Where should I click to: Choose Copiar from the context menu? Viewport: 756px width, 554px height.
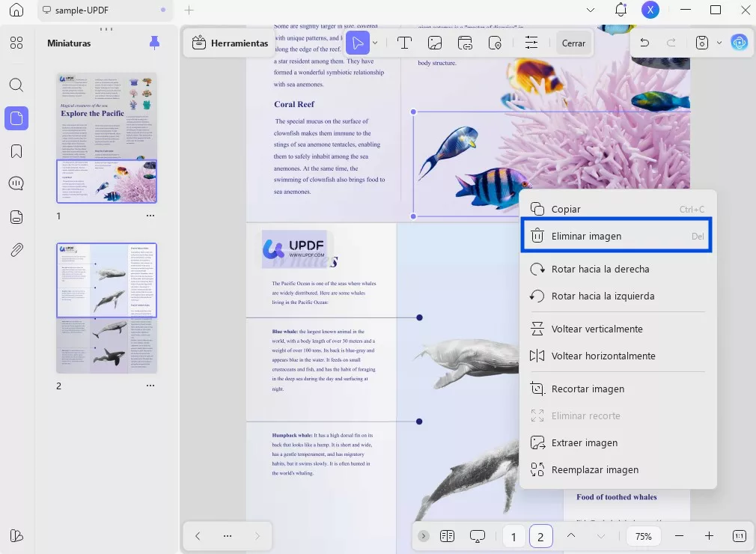pos(618,210)
